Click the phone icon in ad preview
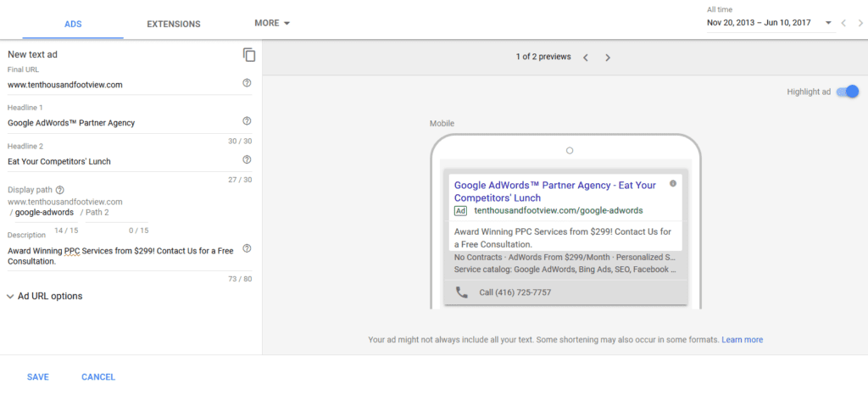 click(462, 292)
